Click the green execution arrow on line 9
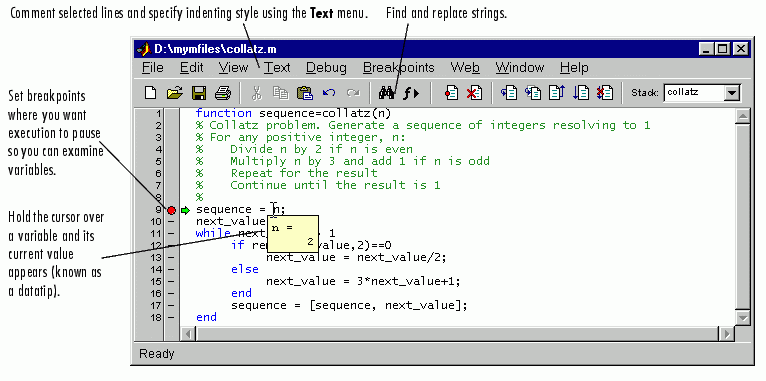 185,211
